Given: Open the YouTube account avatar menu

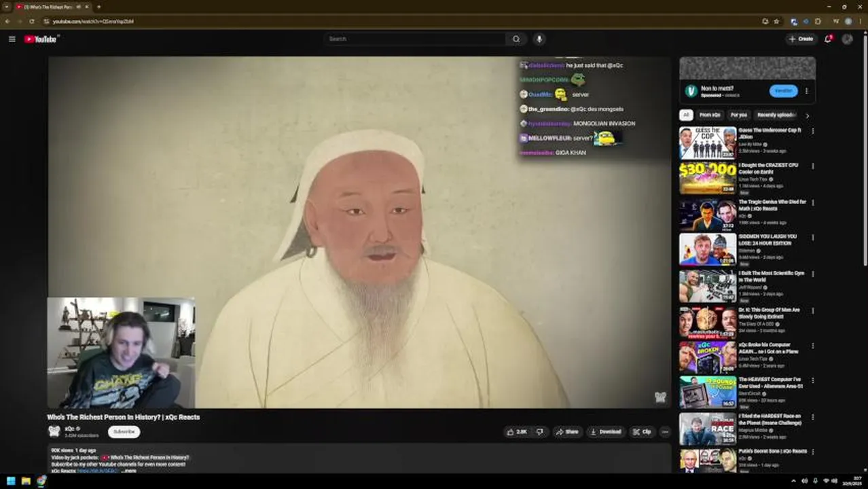Looking at the screenshot, I should click(847, 39).
